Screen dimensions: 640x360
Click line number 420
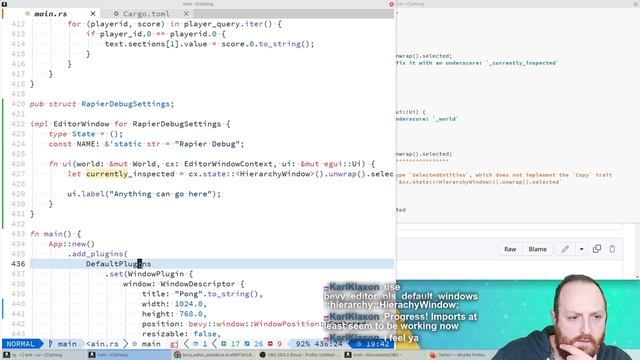click(18, 104)
